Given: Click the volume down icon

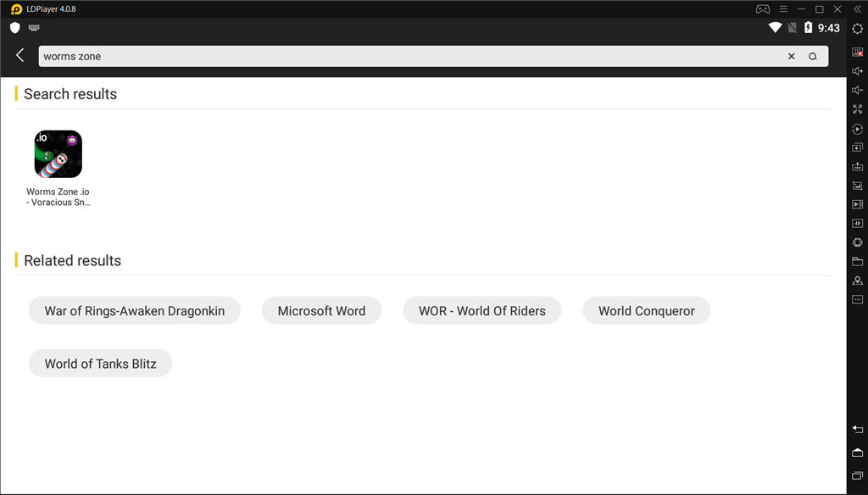Looking at the screenshot, I should (x=857, y=90).
